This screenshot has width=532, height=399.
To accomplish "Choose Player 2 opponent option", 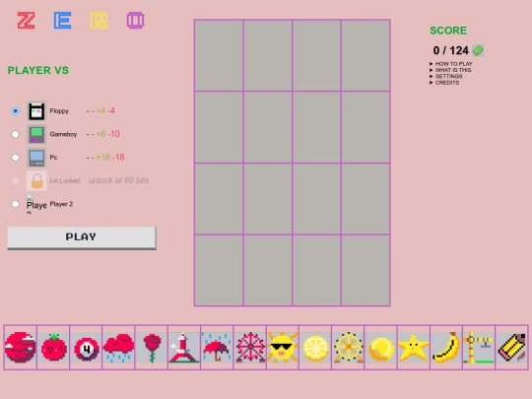I will [15, 204].
